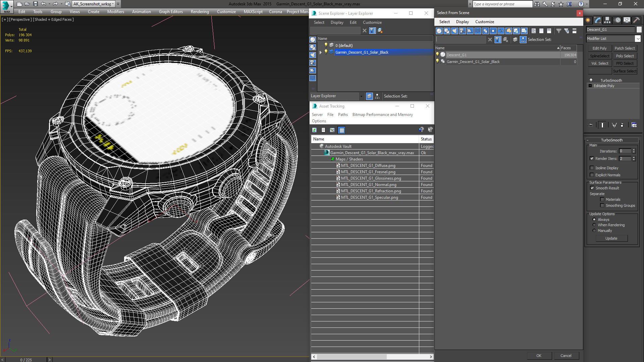The height and width of the screenshot is (362, 644).
Task: Enable Separate by Materials checkbox
Action: point(602,199)
